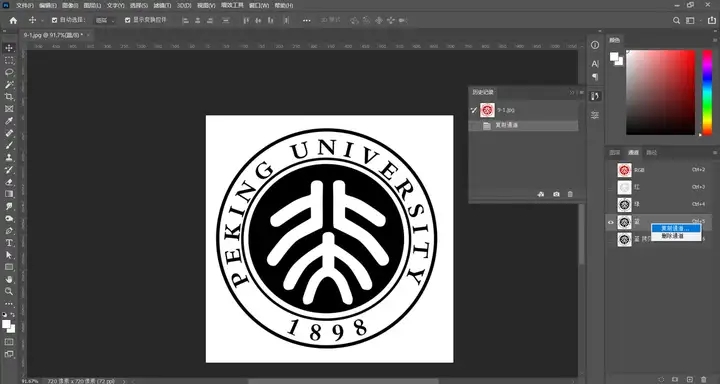Click the Share icon at top right

[x=712, y=20]
